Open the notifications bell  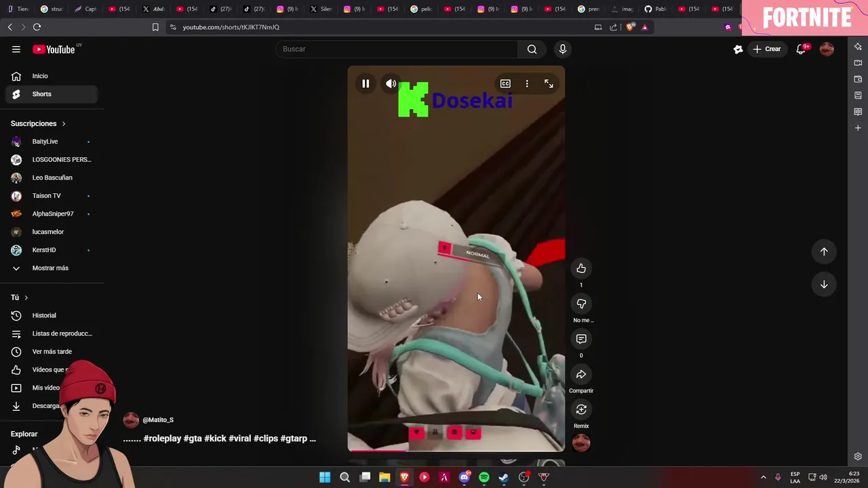(x=801, y=49)
